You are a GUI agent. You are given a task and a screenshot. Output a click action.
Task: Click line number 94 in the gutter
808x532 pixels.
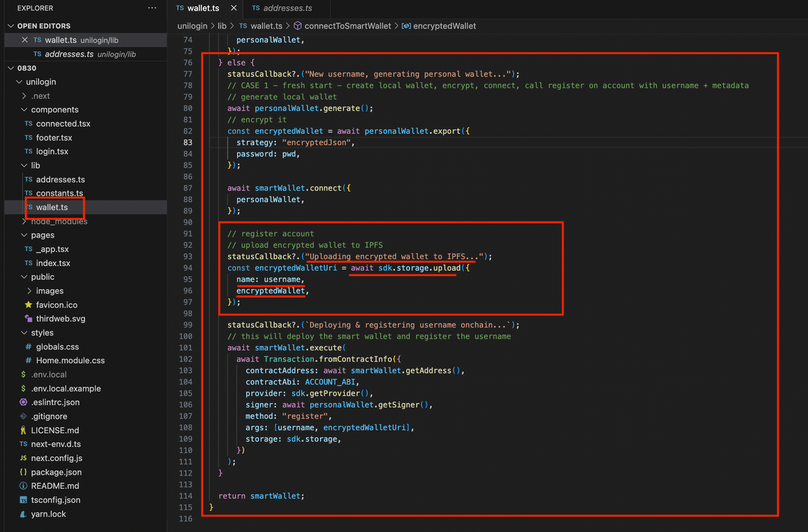187,268
